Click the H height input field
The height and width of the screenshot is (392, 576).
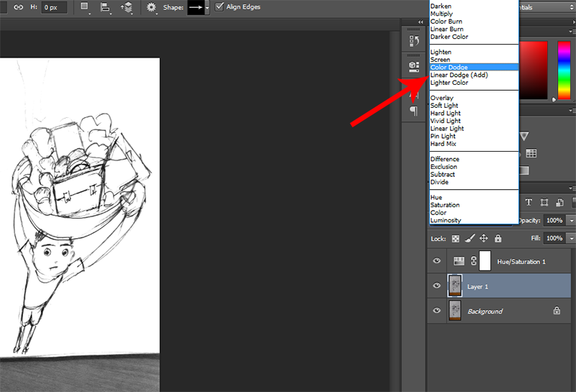pyautogui.click(x=54, y=7)
